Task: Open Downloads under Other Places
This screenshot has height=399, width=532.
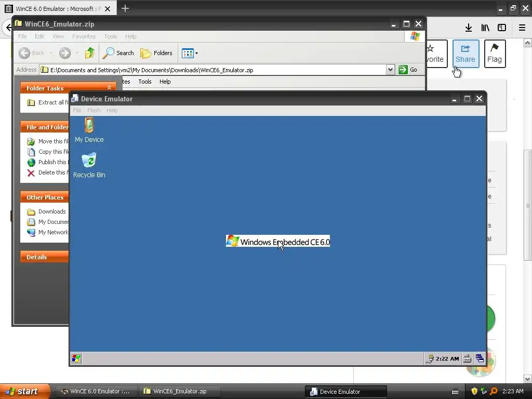Action: (x=46, y=212)
